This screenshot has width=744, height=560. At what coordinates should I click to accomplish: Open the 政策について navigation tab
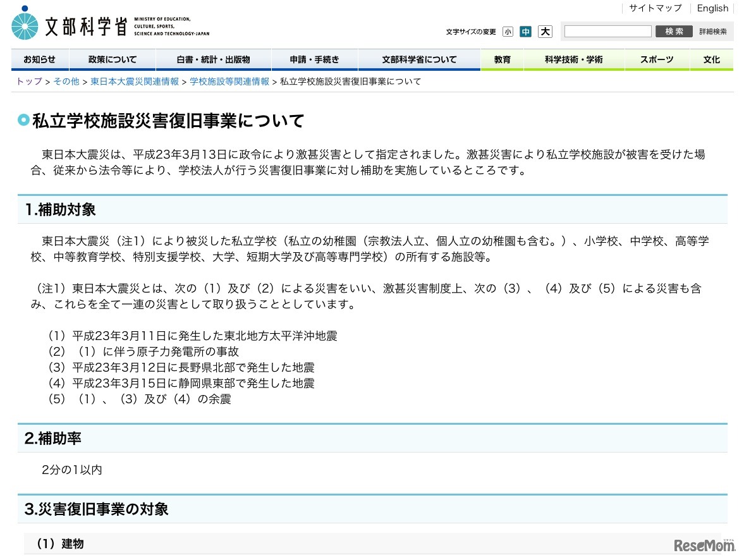click(x=111, y=59)
